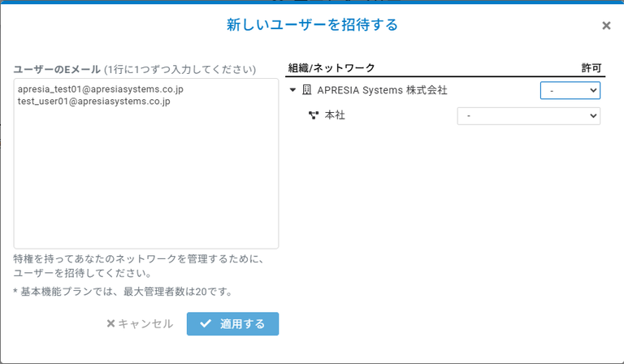Click the X icon beside キャンセル
This screenshot has width=624, height=364.
(x=111, y=323)
